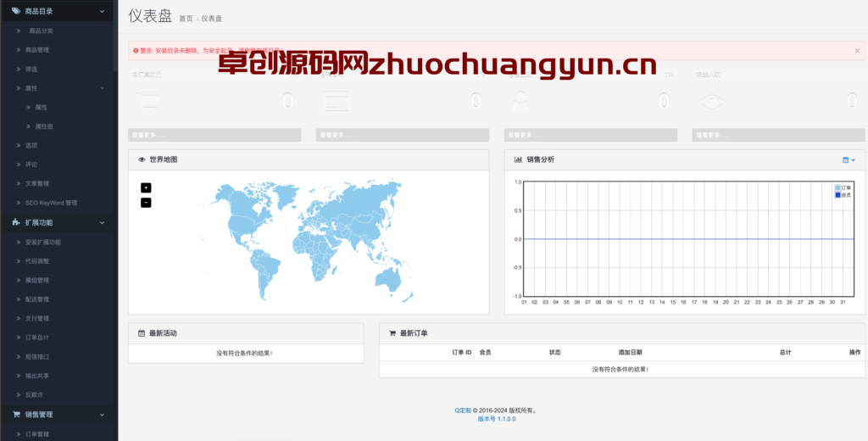Open 评论 in the sidebar
The width and height of the screenshot is (868, 441).
click(31, 165)
